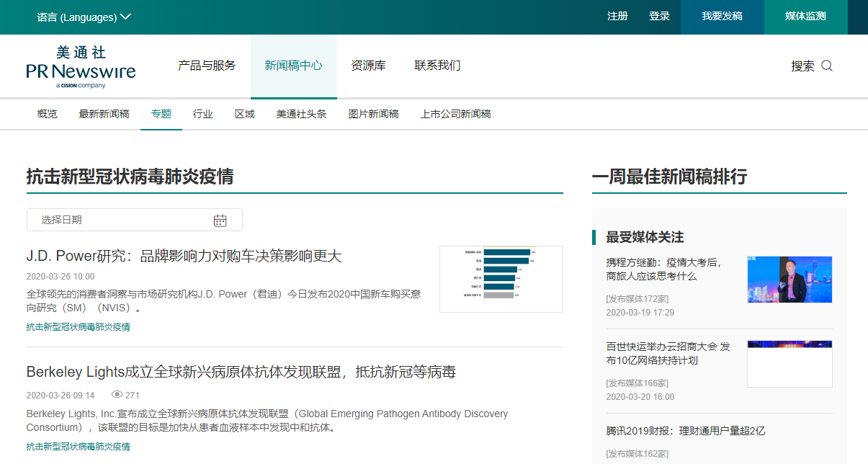This screenshot has width=868, height=464.
Task: Click topic tag under Berkeley Lights article
Action: [x=79, y=447]
